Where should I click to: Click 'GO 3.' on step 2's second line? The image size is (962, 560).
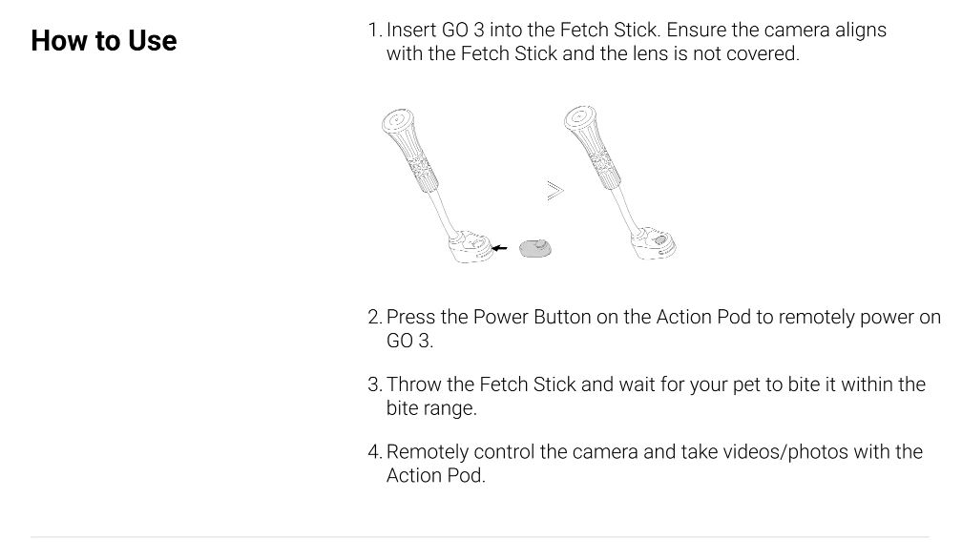tap(409, 341)
